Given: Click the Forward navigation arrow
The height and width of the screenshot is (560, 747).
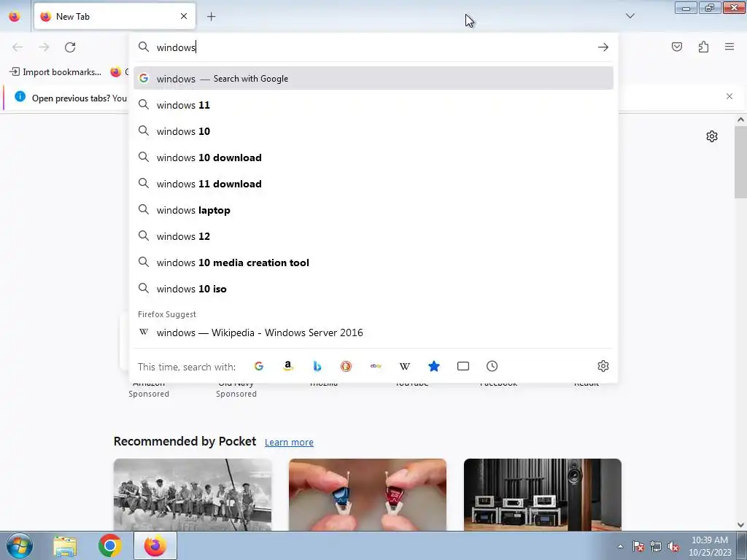Looking at the screenshot, I should pos(44,47).
